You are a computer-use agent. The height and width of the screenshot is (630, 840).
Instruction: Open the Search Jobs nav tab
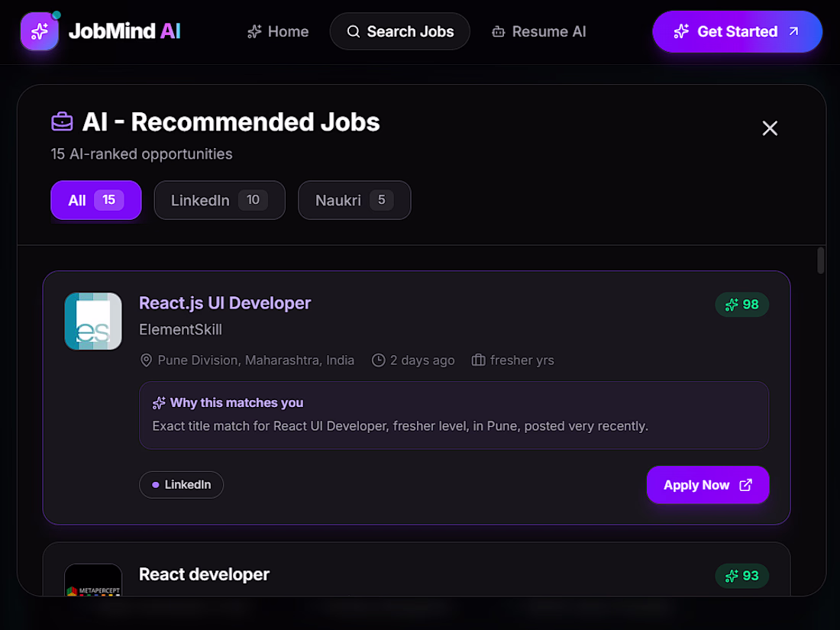pos(399,31)
